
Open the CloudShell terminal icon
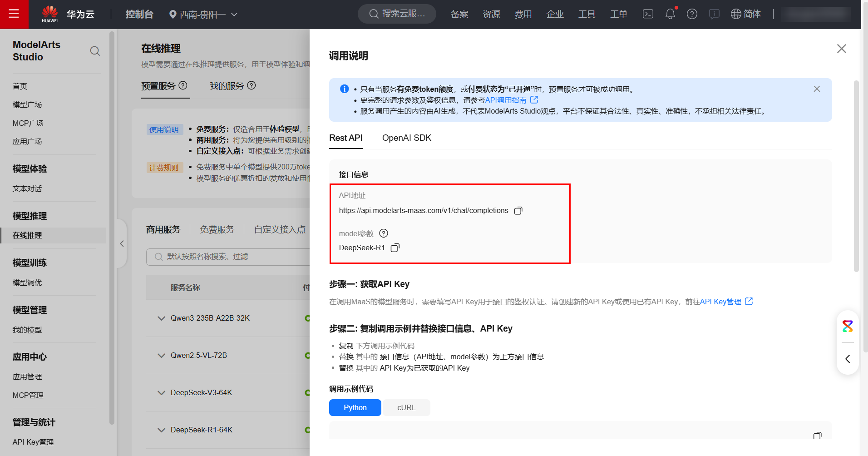648,14
